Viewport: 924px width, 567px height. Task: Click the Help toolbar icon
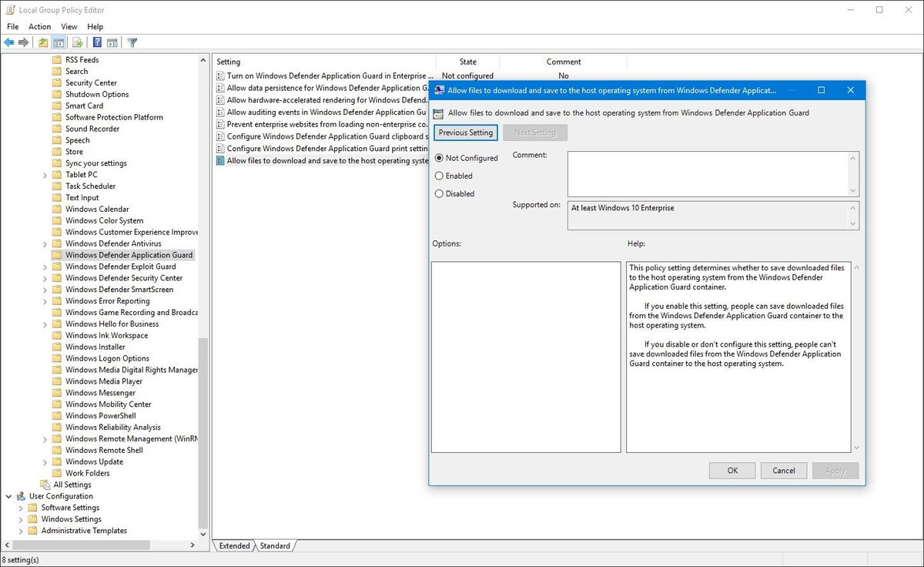tap(98, 42)
